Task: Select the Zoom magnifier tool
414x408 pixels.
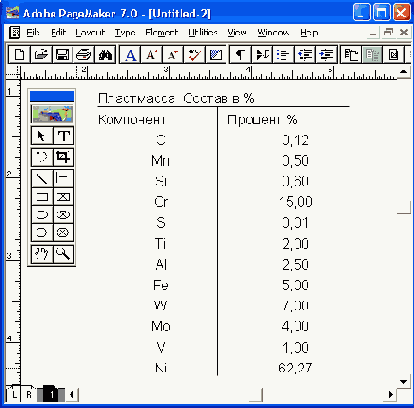Action: pos(63,254)
